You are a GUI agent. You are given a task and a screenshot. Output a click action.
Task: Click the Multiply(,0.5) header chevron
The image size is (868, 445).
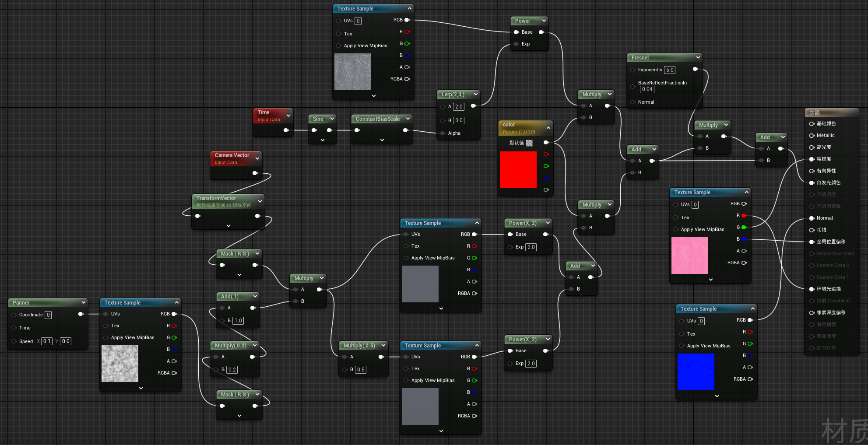coord(383,345)
